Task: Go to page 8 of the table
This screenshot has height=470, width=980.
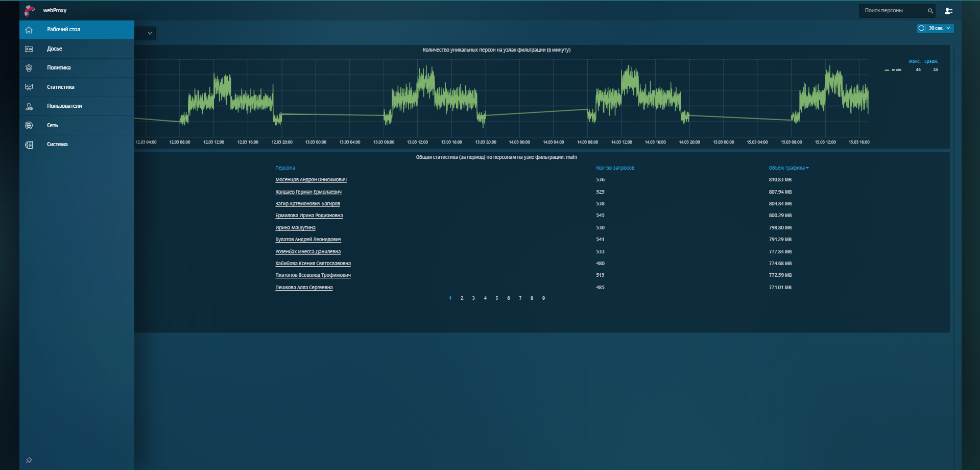Action: (x=532, y=298)
